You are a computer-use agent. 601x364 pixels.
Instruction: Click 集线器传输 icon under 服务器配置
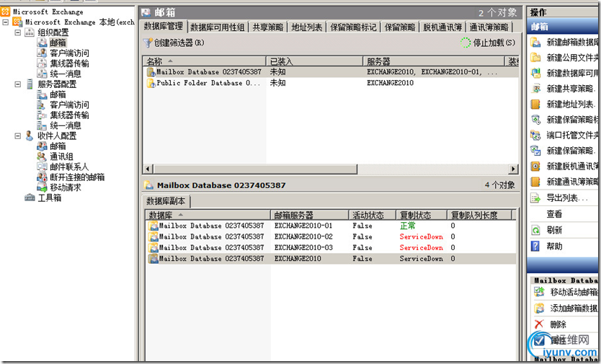42,115
